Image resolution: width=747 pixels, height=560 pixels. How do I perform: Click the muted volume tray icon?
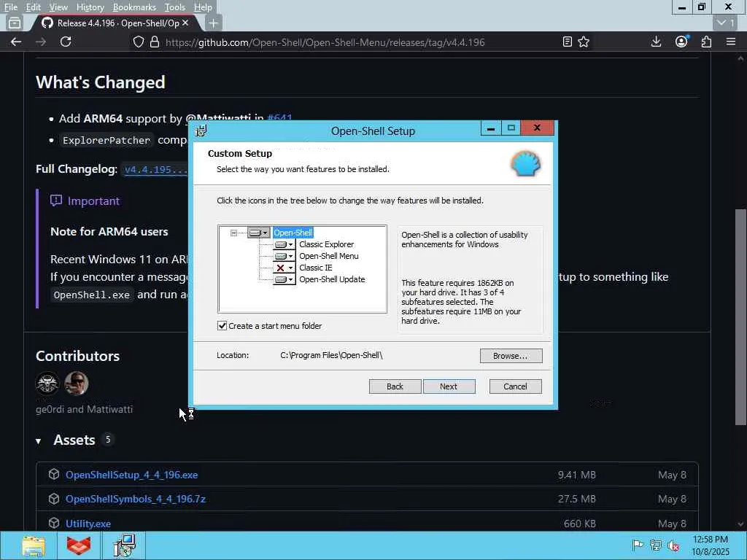click(674, 545)
